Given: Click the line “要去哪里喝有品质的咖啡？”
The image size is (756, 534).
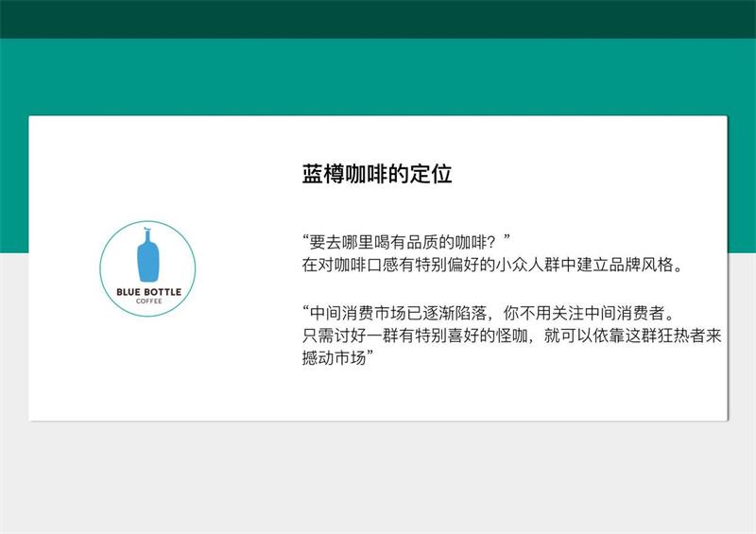Looking at the screenshot, I should coord(406,242).
